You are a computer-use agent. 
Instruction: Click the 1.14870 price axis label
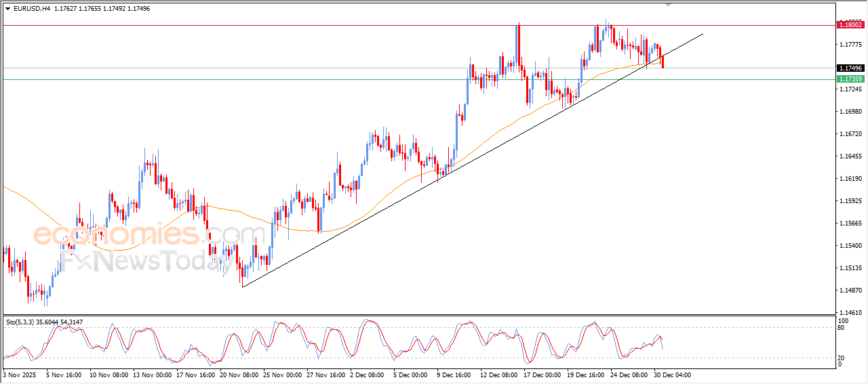[x=850, y=291]
